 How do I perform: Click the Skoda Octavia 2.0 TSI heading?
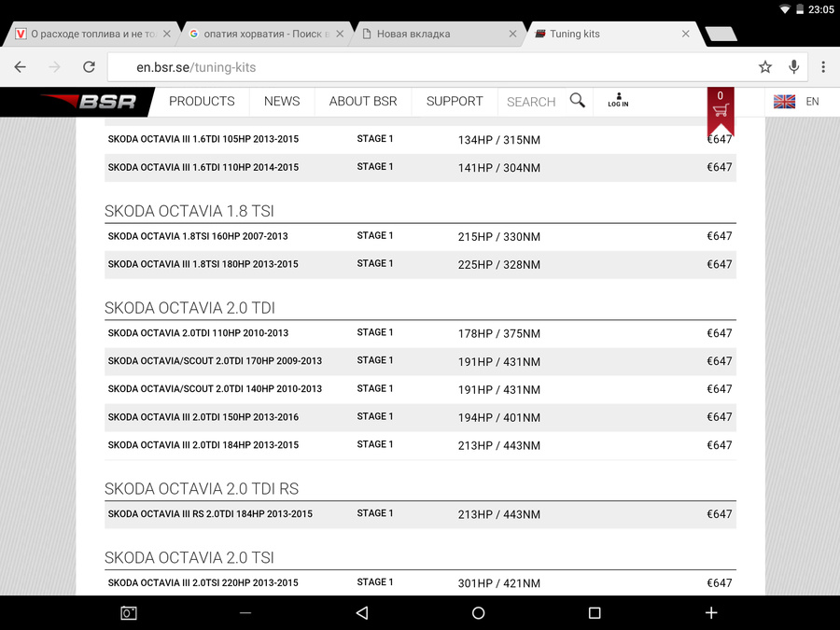(189, 558)
